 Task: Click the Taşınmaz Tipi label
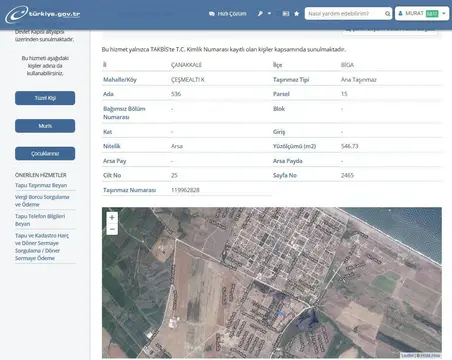pyautogui.click(x=291, y=80)
